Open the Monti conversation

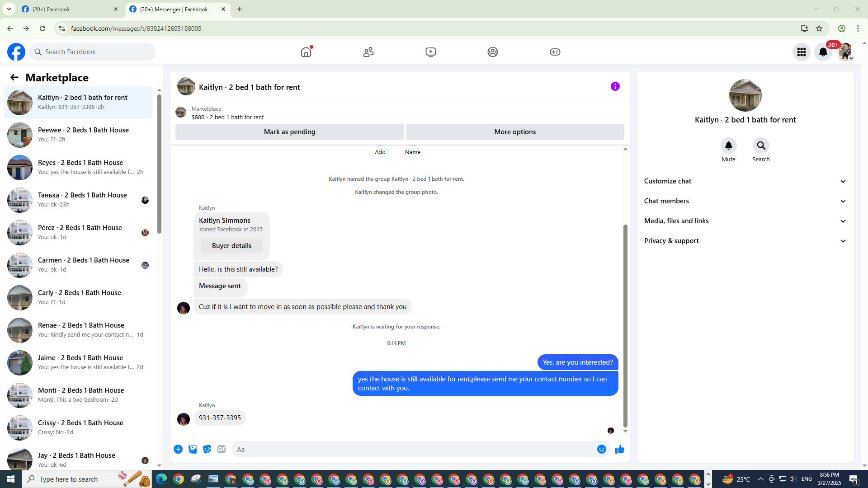pos(78,395)
